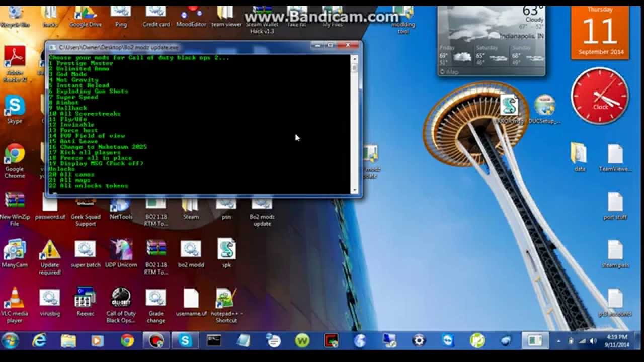Click the weather gadget showing 63°
Image resolution: width=644 pixels, height=362 pixels.
(492, 41)
